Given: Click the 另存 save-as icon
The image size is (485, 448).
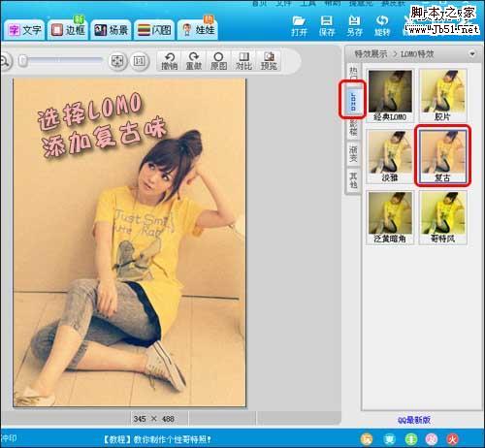Looking at the screenshot, I should [354, 26].
